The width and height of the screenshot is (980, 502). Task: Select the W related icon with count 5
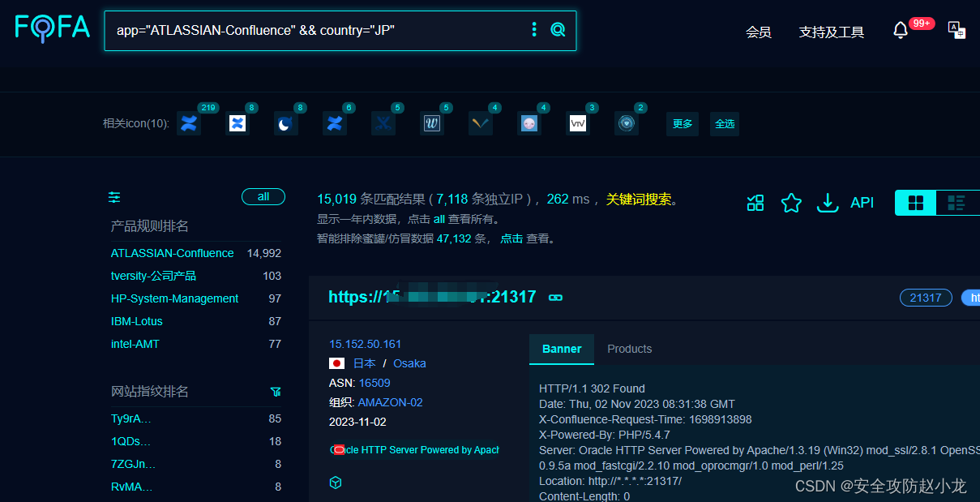(432, 123)
